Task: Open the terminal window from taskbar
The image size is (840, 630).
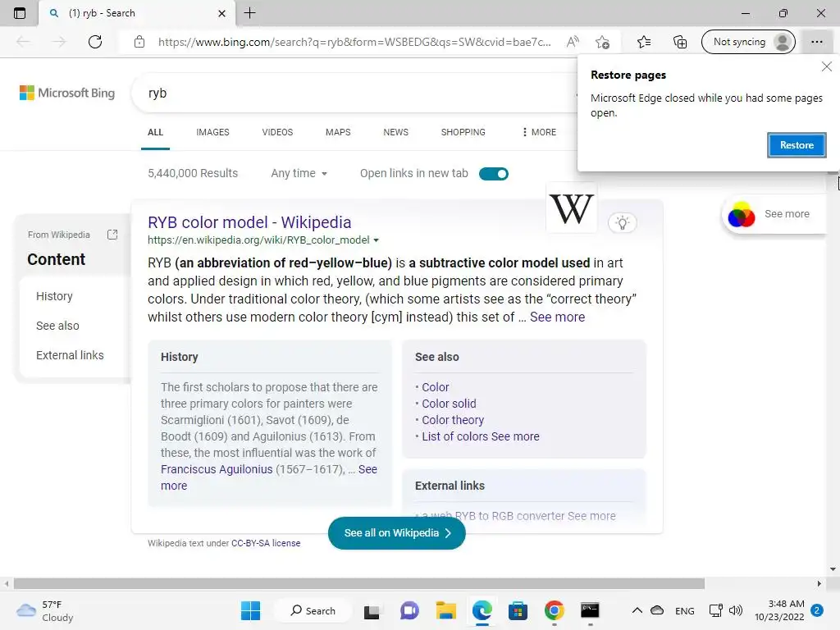Action: pos(590,610)
